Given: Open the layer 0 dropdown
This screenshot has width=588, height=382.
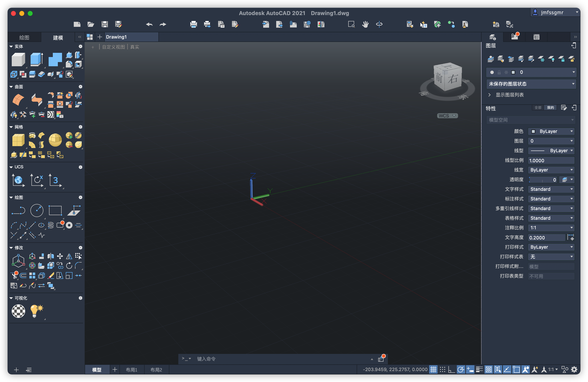Looking at the screenshot, I should click(531, 72).
